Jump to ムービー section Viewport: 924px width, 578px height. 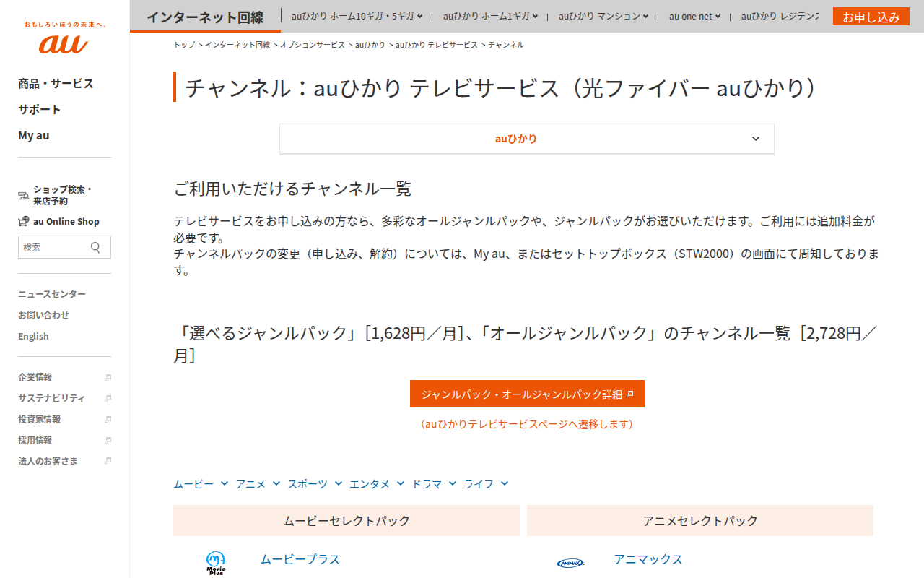pyautogui.click(x=201, y=484)
